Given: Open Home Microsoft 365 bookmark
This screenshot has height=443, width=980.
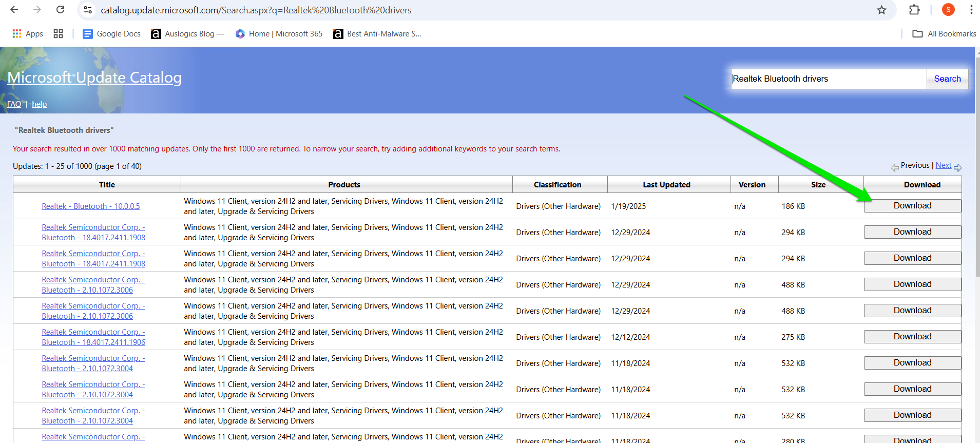Looking at the screenshot, I should pyautogui.click(x=279, y=34).
